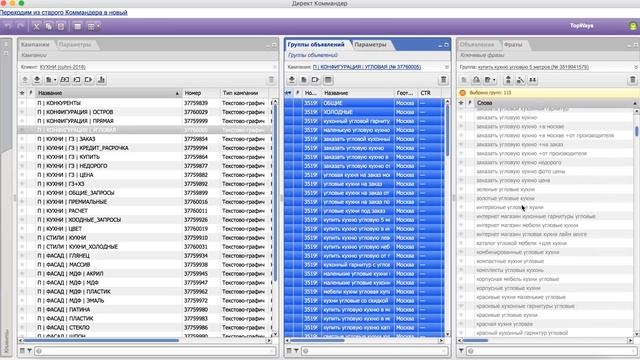Click the table icon in the ad groups toolbar
The height and width of the screenshot is (360, 640).
[x=328, y=80]
